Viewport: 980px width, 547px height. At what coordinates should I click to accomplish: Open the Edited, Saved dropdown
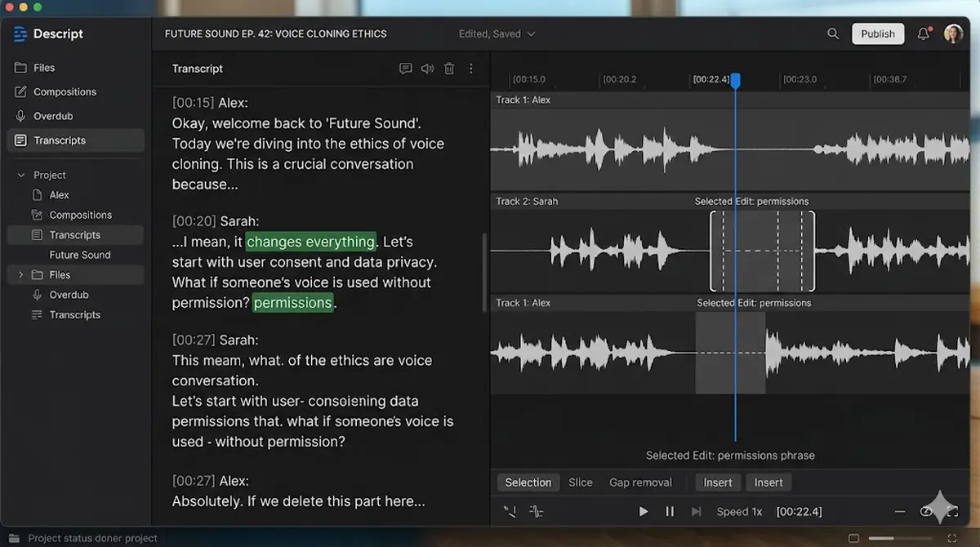(x=497, y=33)
